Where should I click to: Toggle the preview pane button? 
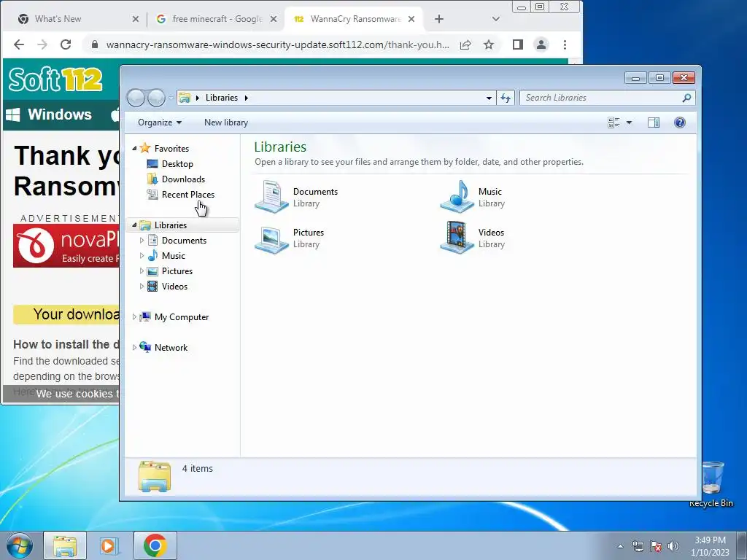pos(654,122)
